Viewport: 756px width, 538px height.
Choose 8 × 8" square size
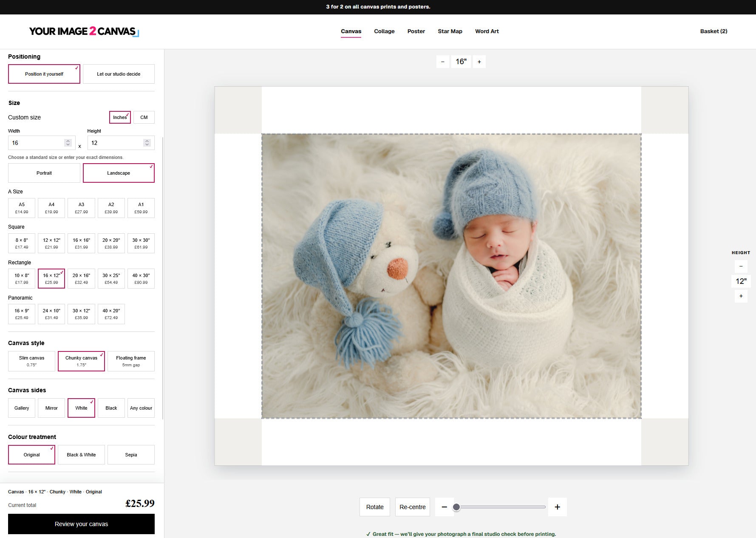22,244
